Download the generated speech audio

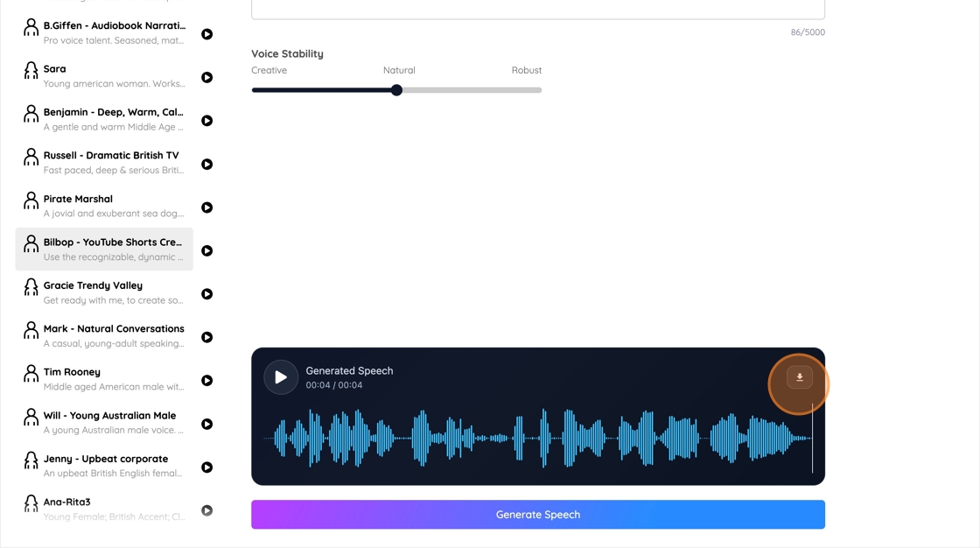pos(800,377)
